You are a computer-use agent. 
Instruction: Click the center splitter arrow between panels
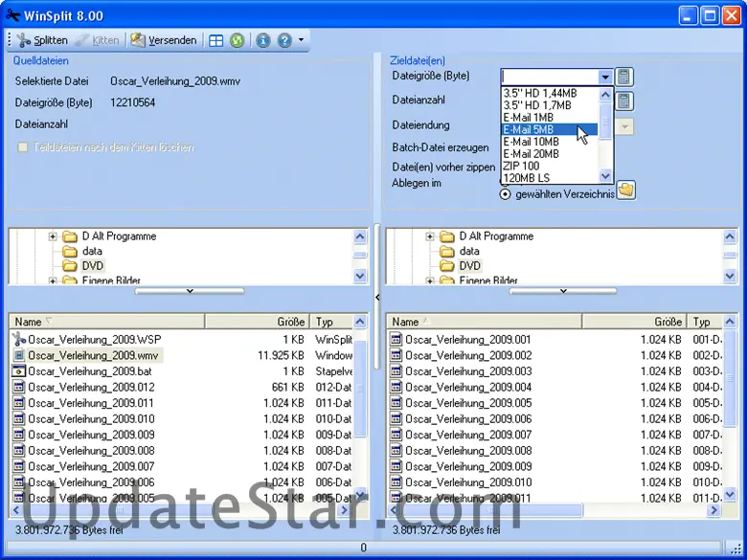pos(377,297)
